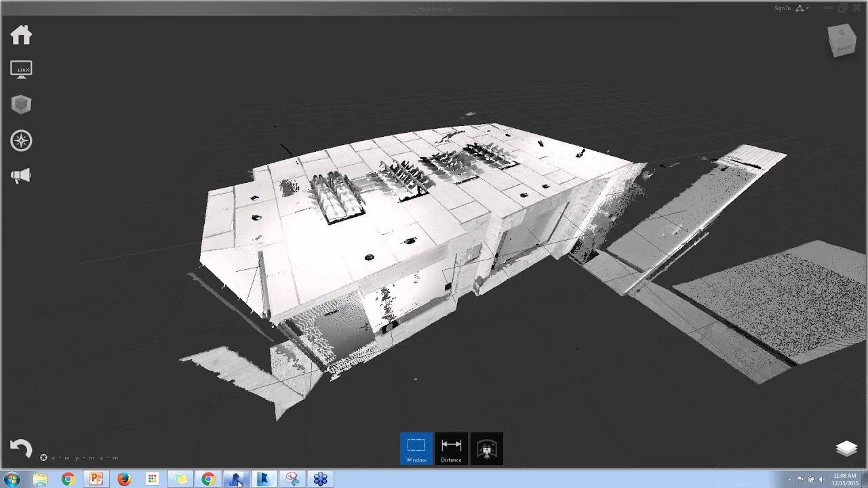
Task: Switch to the second Chrome taskbar window
Action: tap(208, 479)
